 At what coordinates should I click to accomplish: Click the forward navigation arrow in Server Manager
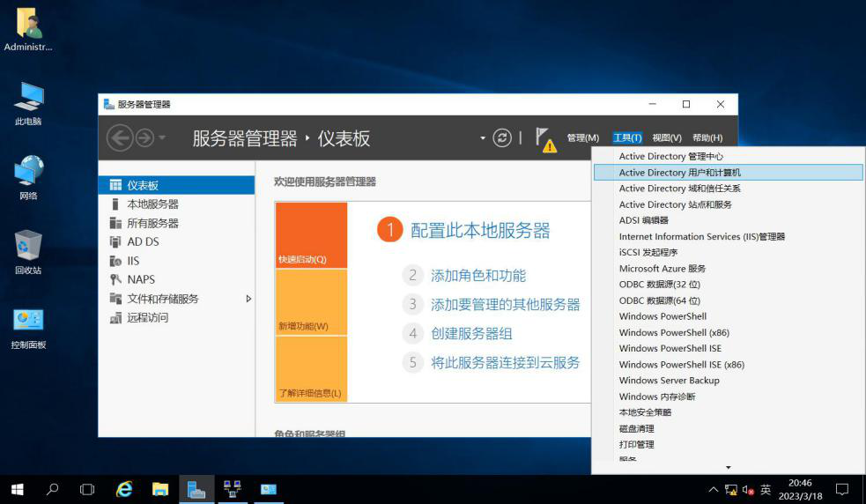click(144, 137)
